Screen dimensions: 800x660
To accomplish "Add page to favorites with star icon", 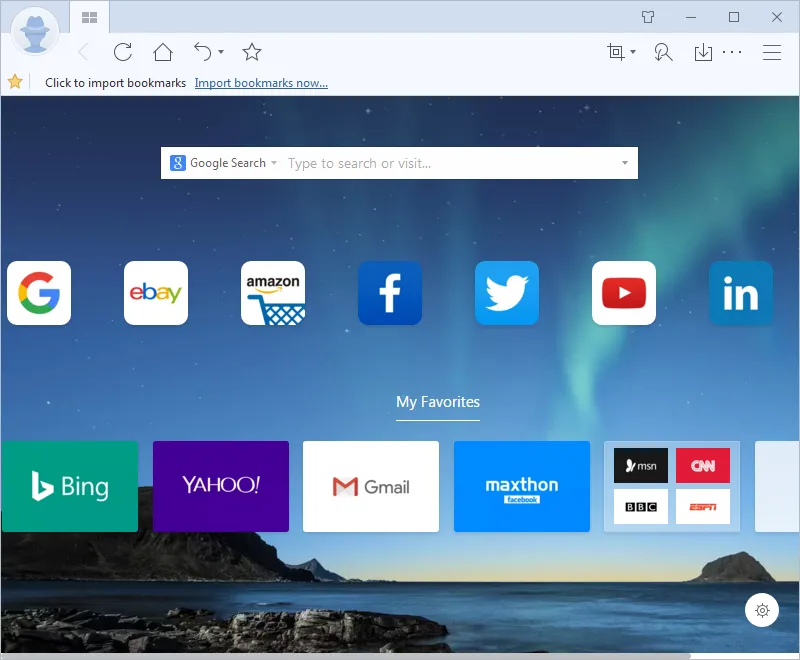I will [x=252, y=52].
